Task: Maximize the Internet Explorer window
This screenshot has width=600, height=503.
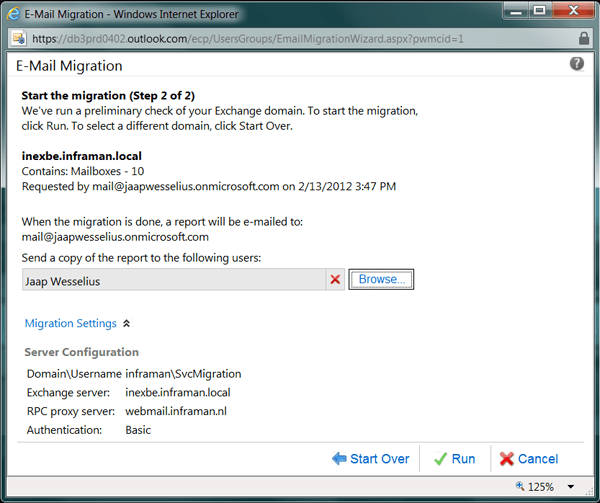Action: (x=540, y=11)
